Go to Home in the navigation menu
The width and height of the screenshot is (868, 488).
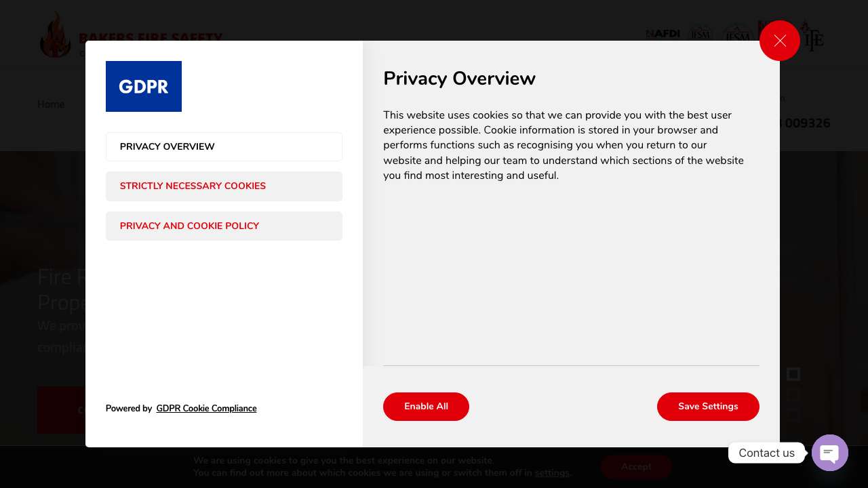tap(51, 104)
